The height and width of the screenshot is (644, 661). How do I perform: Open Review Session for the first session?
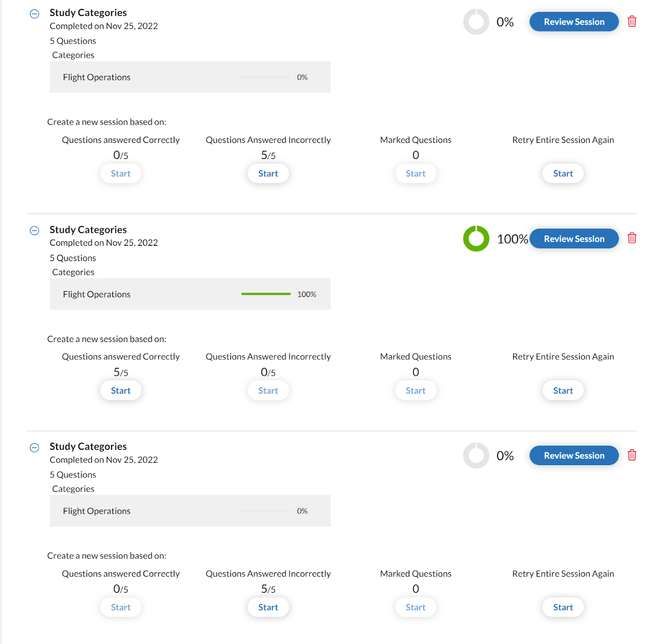574,21
